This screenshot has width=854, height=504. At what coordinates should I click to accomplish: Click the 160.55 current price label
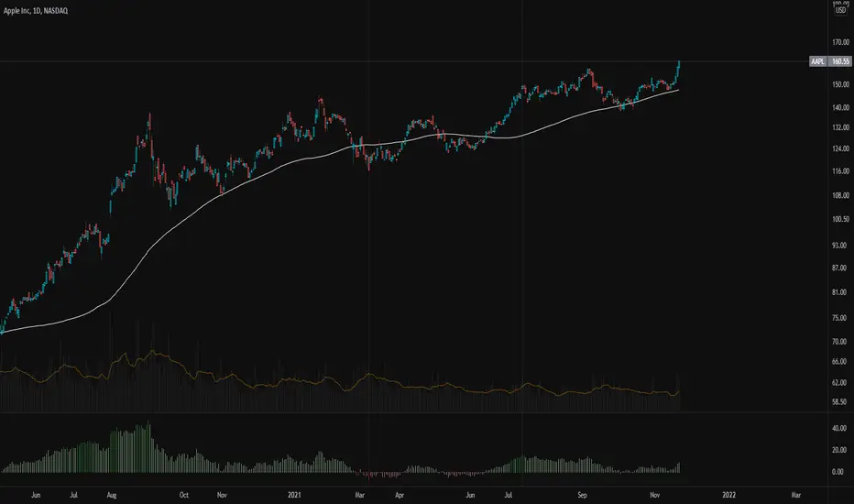coord(840,61)
